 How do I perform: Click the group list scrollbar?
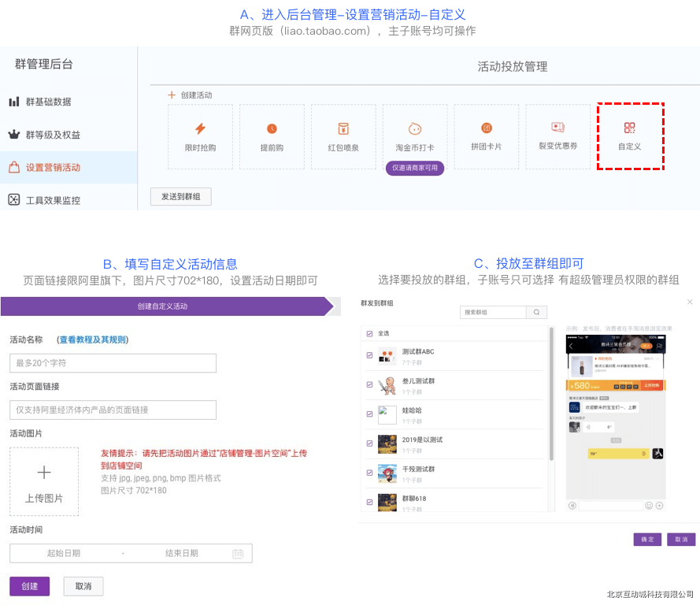(x=551, y=393)
